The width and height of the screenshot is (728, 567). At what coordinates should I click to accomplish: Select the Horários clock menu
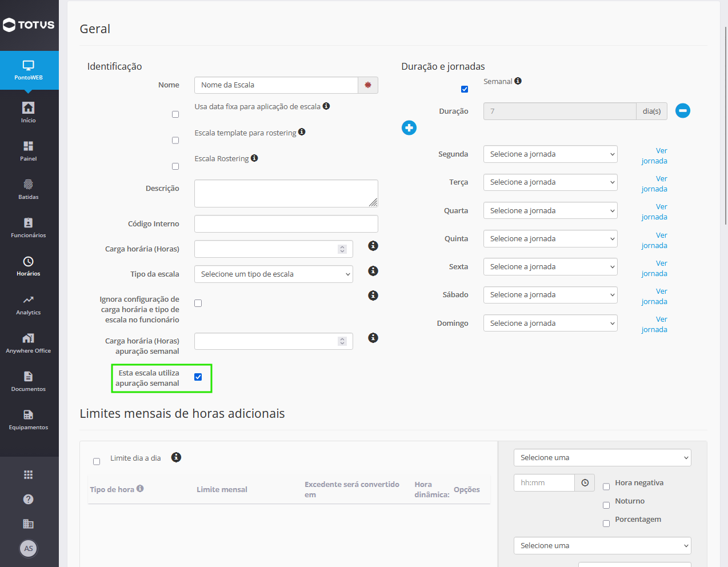click(x=29, y=266)
